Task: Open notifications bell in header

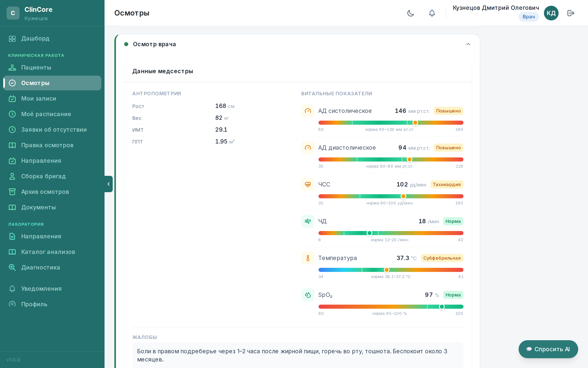Action: click(432, 13)
